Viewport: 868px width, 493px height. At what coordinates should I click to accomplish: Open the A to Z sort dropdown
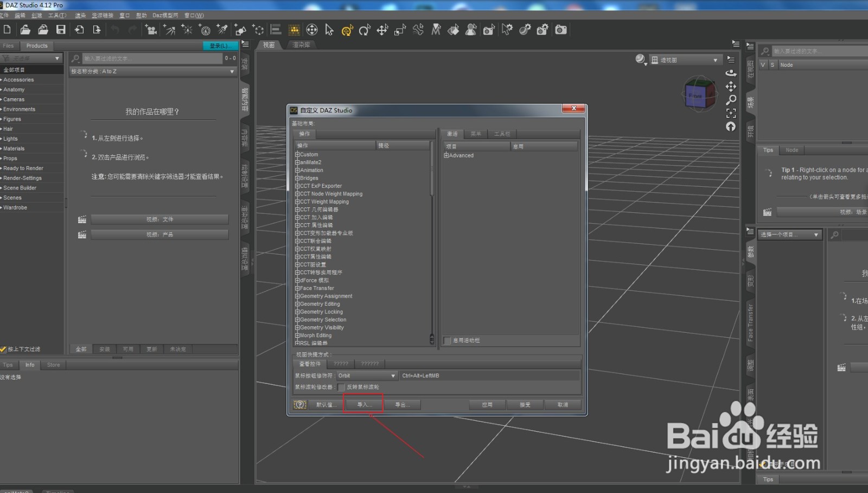pos(152,71)
